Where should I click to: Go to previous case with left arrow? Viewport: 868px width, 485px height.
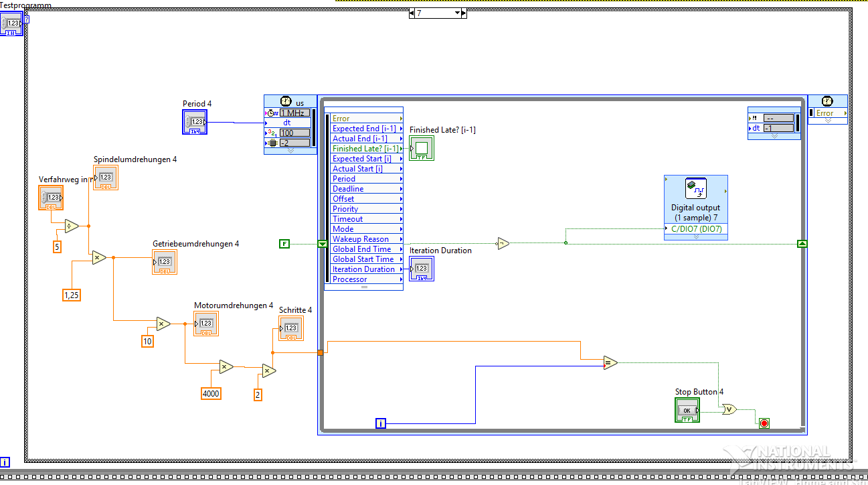[x=412, y=13]
